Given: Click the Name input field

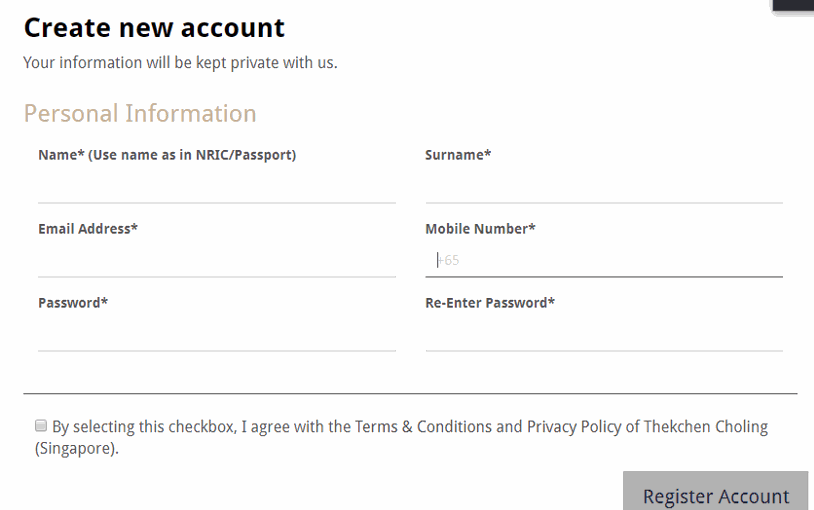Looking at the screenshot, I should coord(216,186).
